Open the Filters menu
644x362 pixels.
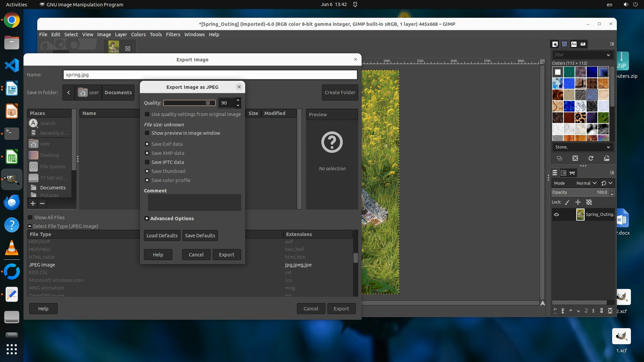pyautogui.click(x=173, y=35)
